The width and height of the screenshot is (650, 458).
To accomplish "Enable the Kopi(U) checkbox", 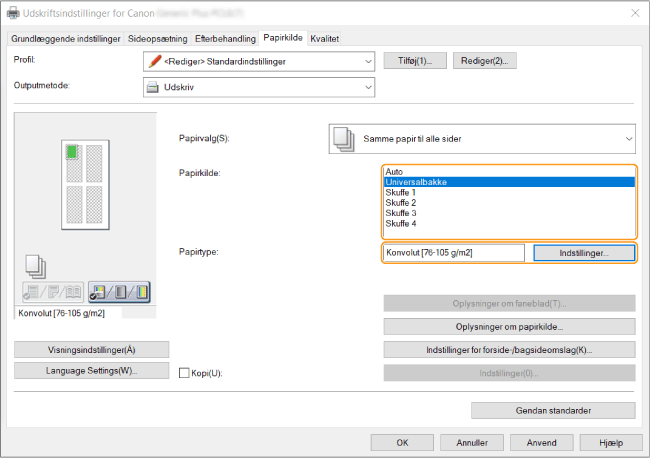I will (183, 373).
